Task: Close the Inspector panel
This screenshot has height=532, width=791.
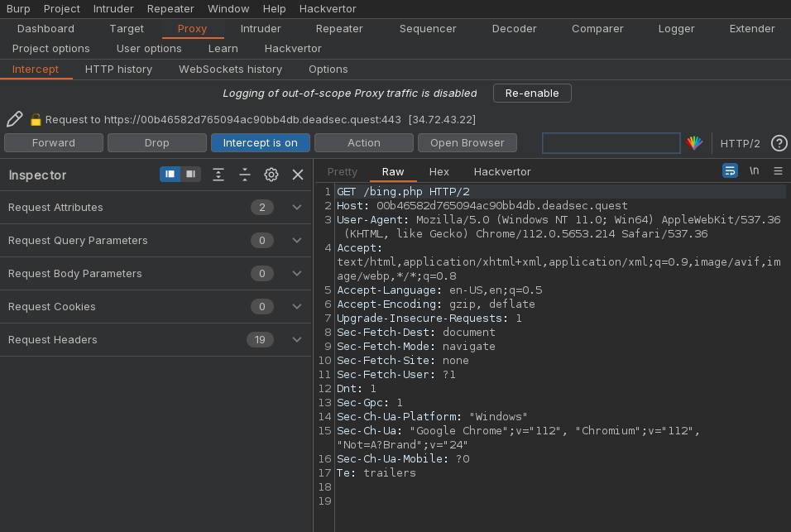Action: tap(298, 175)
